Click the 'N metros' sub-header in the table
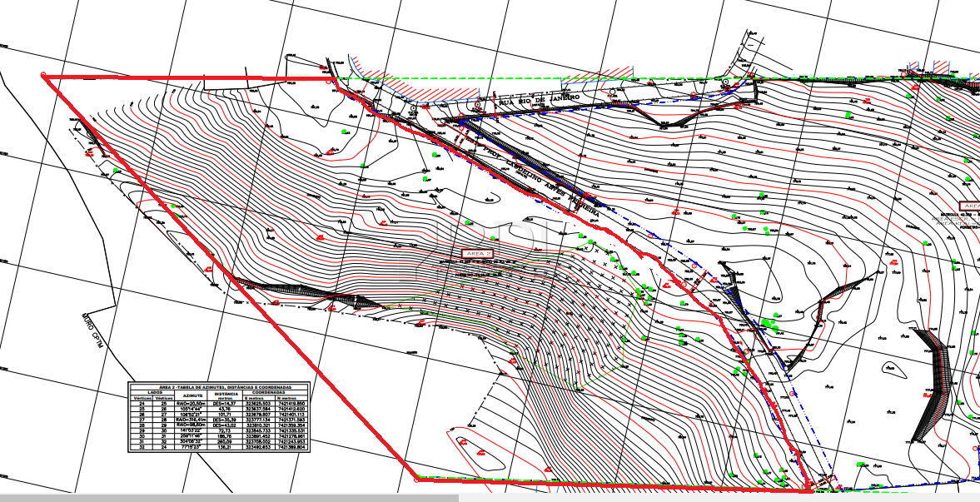The image size is (980, 502). (x=286, y=398)
